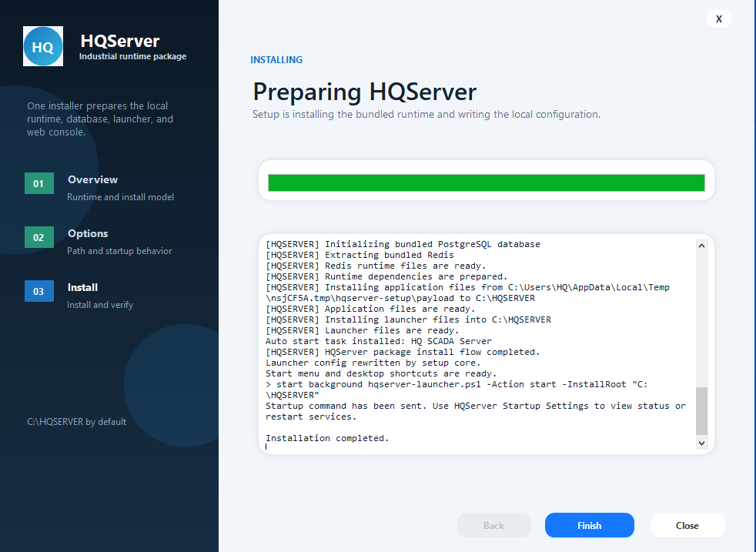Click 'Auto start task installed: HQ SCADA Server'
This screenshot has width=756, height=552.
tap(379, 341)
